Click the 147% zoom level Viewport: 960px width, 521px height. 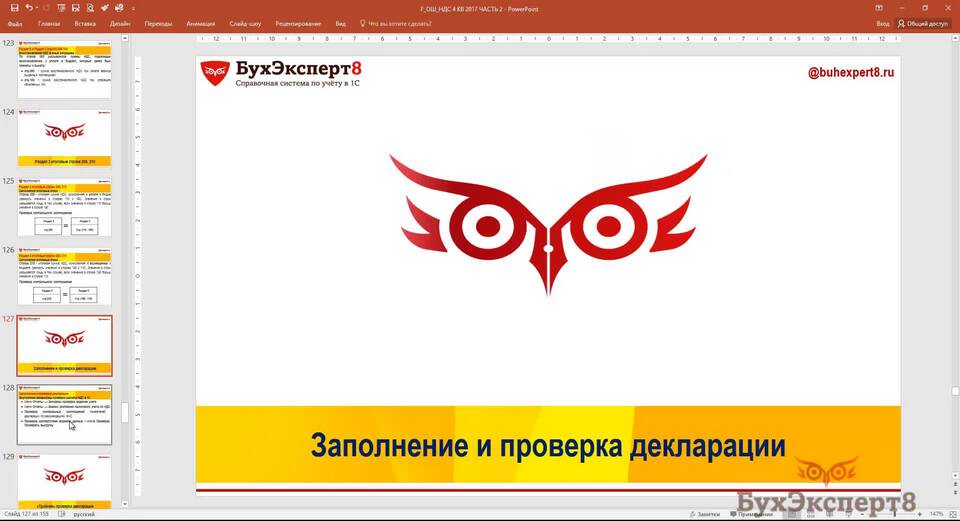pyautogui.click(x=936, y=514)
